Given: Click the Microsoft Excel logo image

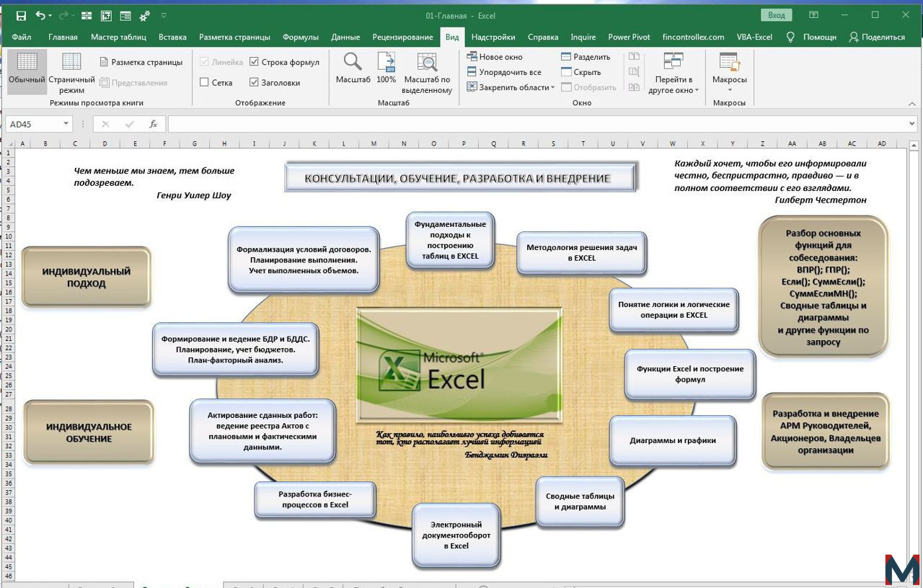Looking at the screenshot, I should tap(459, 364).
